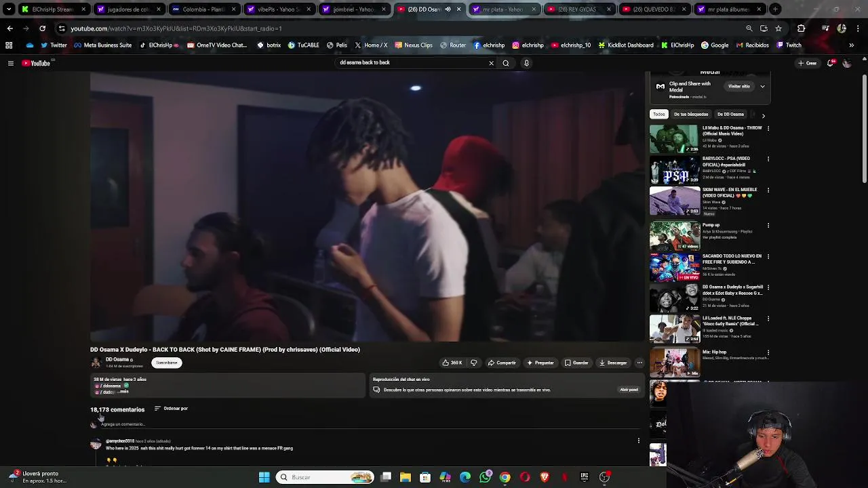This screenshot has height=488, width=868.
Task: Run search with the magnifier button
Action: [506, 63]
